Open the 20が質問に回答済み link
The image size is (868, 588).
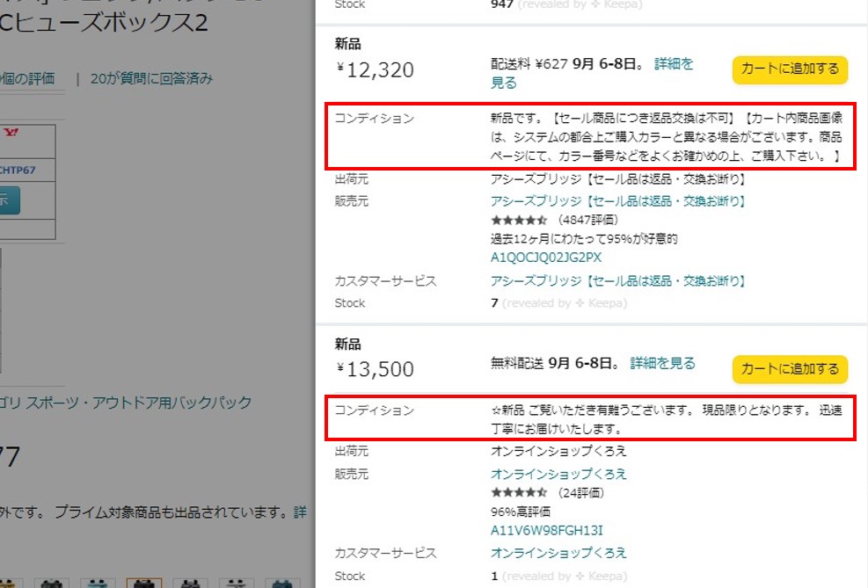(151, 78)
